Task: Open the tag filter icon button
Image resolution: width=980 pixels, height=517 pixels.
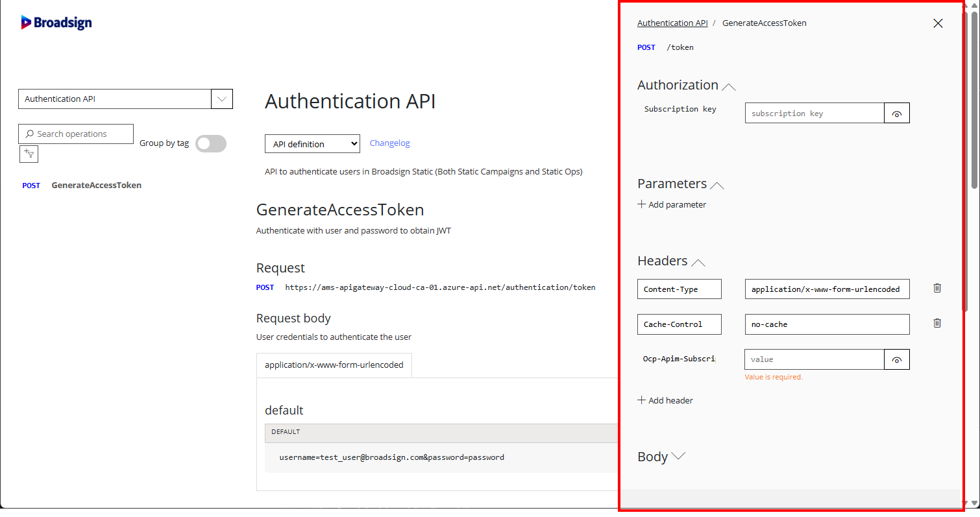Action: (x=30, y=154)
